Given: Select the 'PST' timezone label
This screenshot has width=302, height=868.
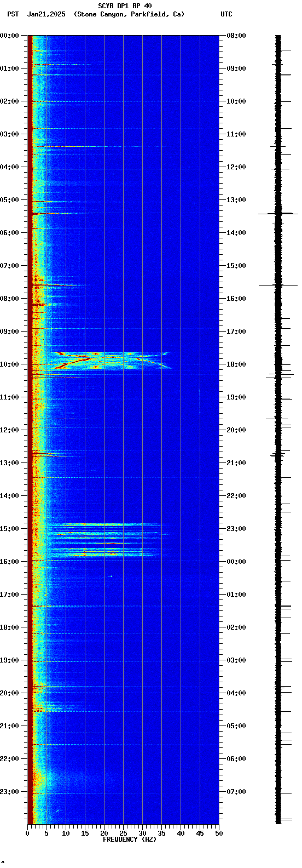Looking at the screenshot, I should tap(13, 14).
